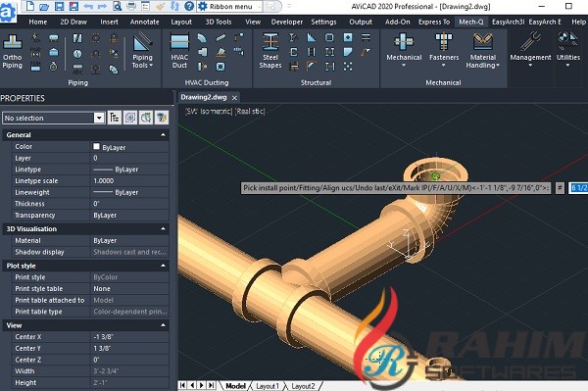Viewport: 588px width, 391px height.
Task: Open the Piping Tools dropdown
Action: click(x=142, y=52)
